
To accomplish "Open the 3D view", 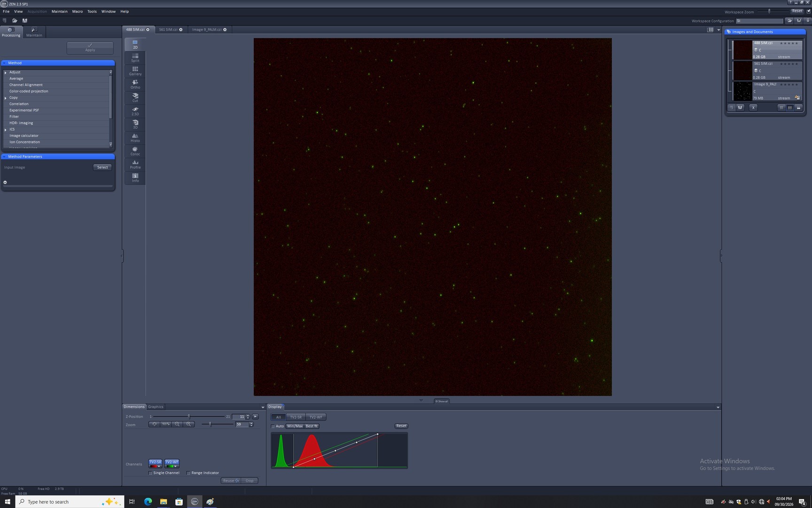I will click(x=135, y=125).
